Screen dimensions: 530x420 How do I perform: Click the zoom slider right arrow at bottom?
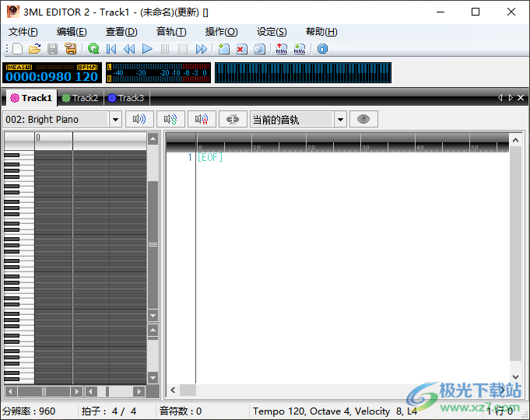(139, 392)
